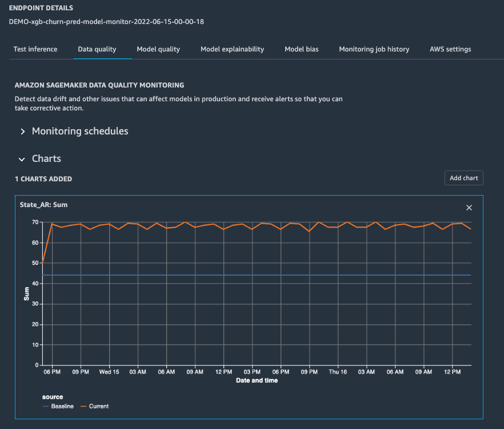
Task: Click the Add chart button
Action: click(x=463, y=178)
